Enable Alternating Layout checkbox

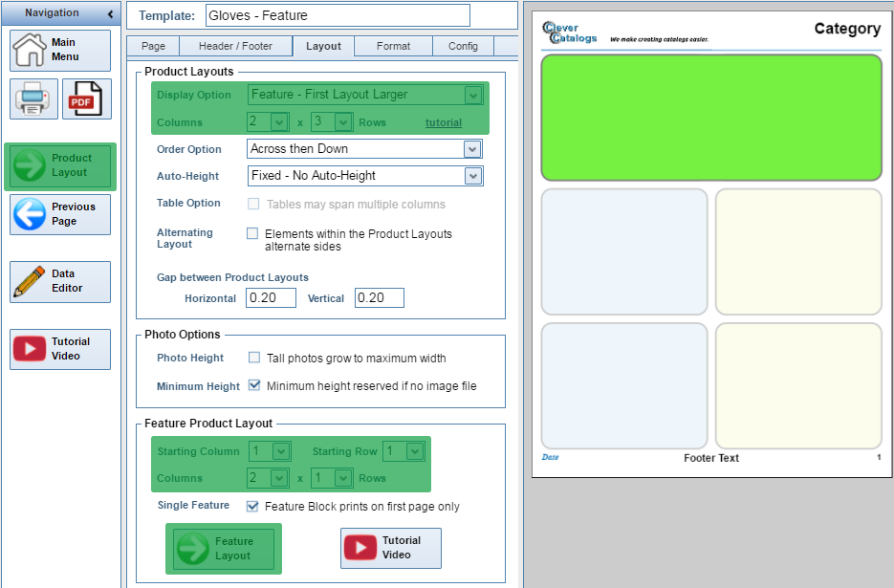(252, 233)
